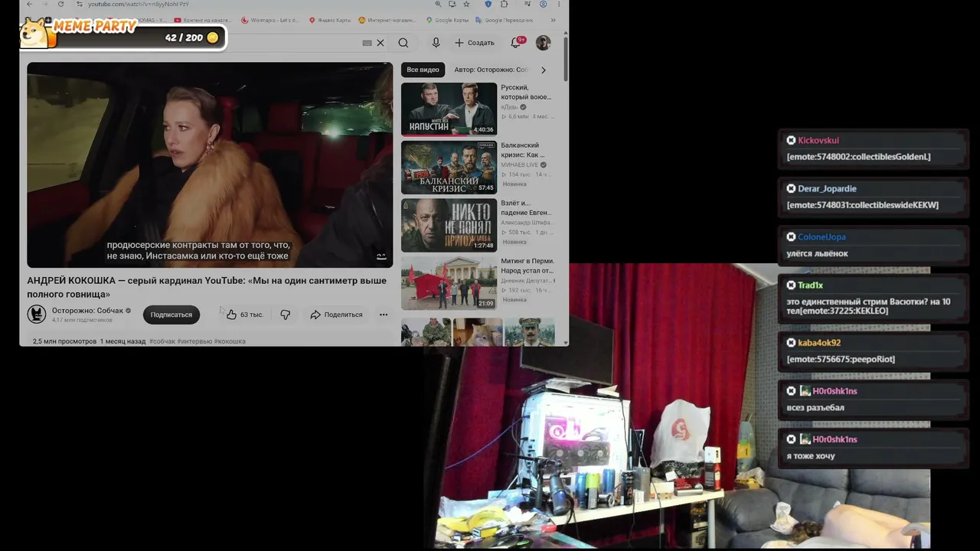Click the browser address bar URL
Image resolution: width=980 pixels, height=551 pixels.
click(138, 4)
